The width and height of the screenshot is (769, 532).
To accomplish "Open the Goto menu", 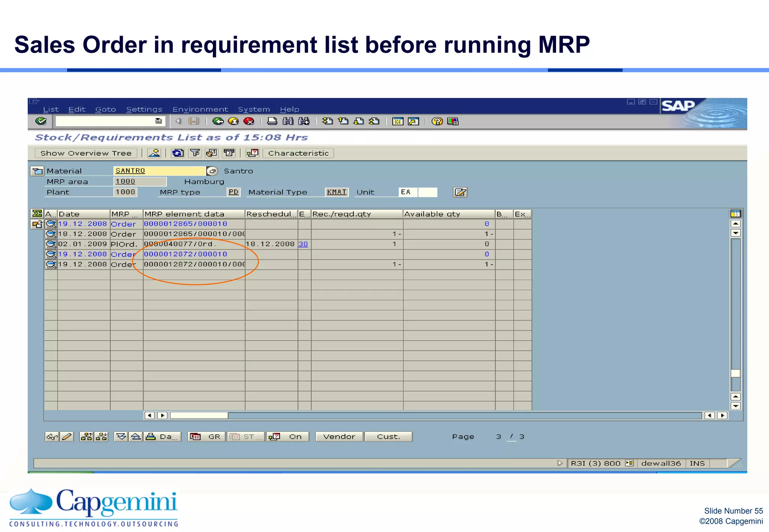I will 106,110.
